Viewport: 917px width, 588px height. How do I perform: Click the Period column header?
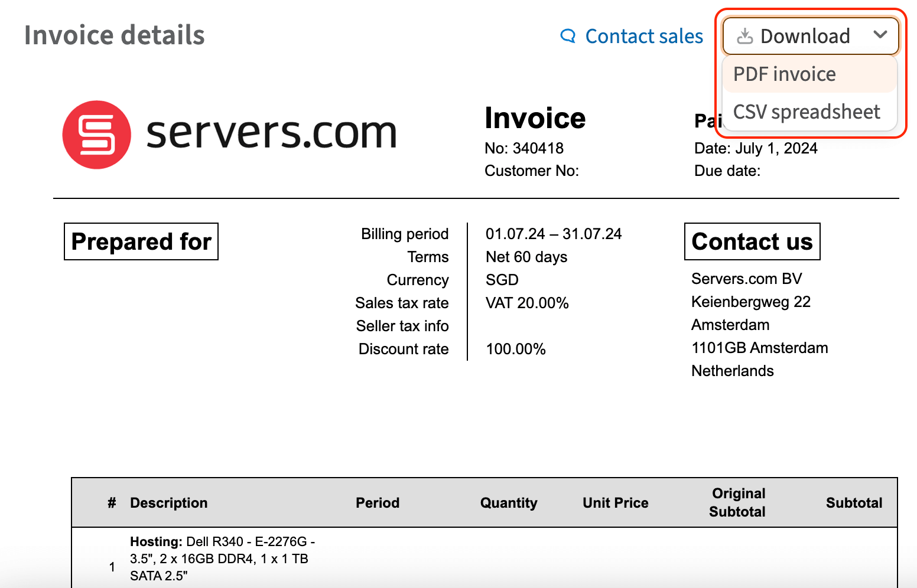click(378, 503)
